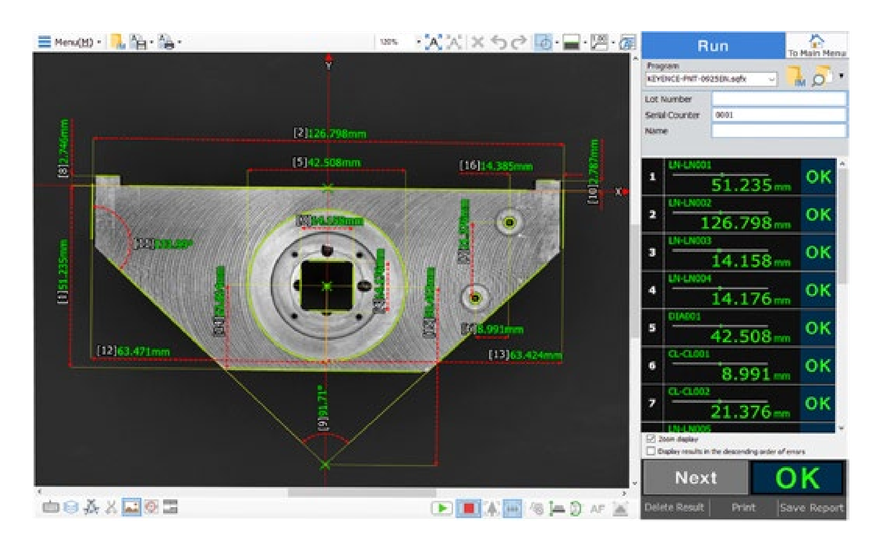The height and width of the screenshot is (552, 880).
Task: Focus the Lot Number input field
Action: [779, 99]
